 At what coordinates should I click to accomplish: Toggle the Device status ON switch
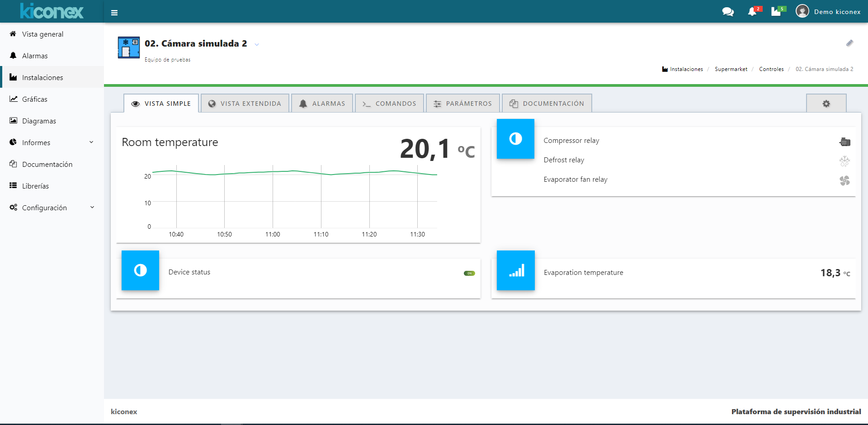click(x=469, y=273)
